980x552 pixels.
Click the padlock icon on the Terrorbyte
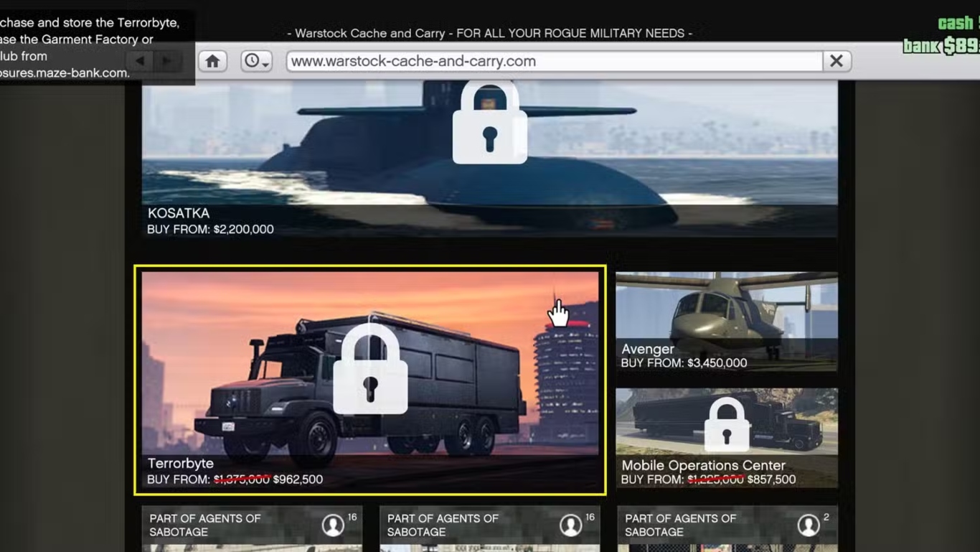click(x=370, y=370)
